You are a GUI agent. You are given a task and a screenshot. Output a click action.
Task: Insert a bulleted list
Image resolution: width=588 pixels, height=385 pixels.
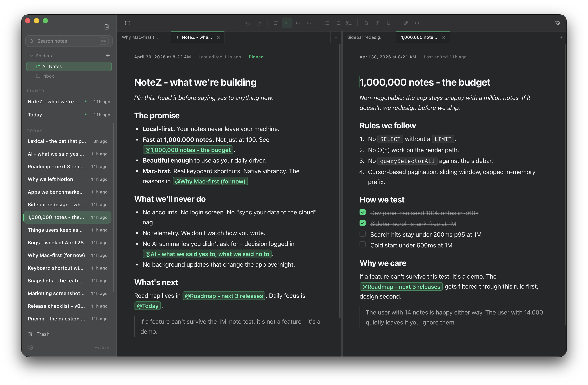(327, 23)
